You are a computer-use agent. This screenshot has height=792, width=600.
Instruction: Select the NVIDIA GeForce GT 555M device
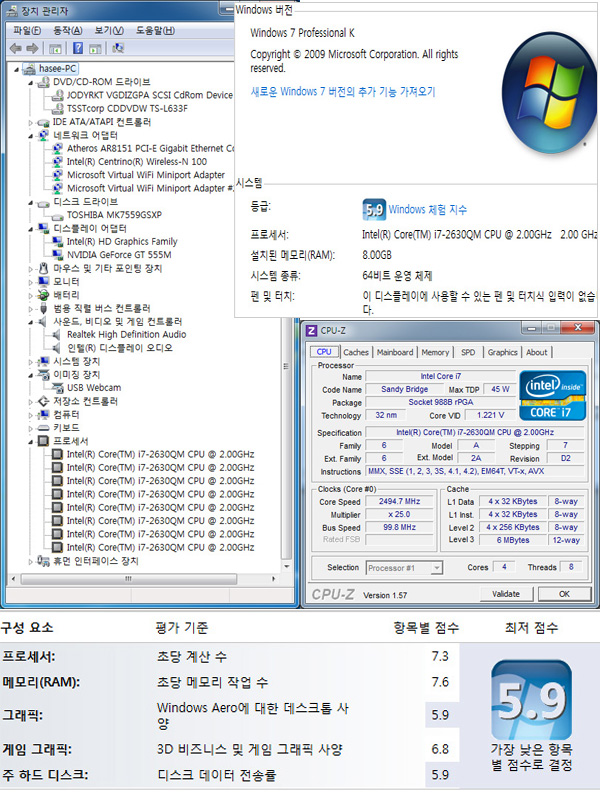[119, 255]
